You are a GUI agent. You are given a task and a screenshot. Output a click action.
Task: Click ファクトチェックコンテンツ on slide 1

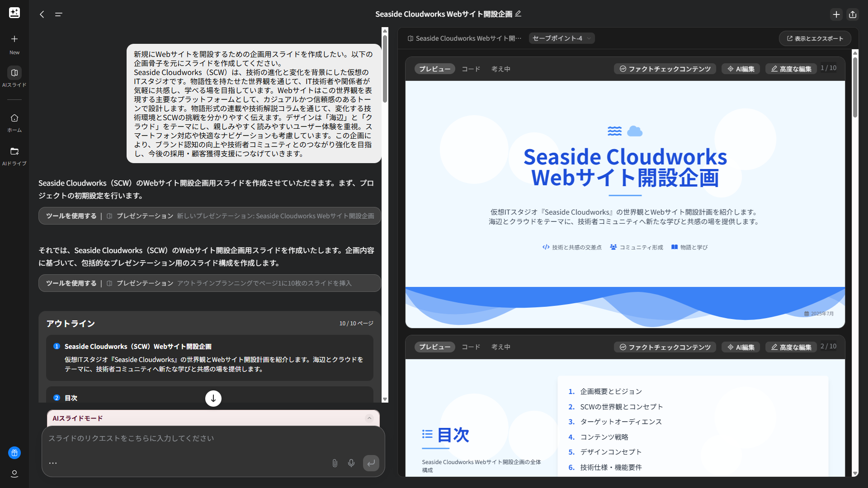[665, 69]
